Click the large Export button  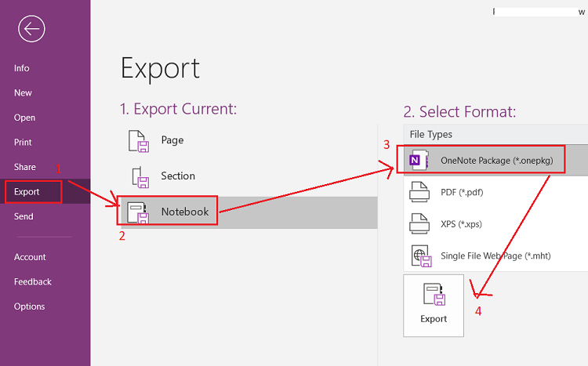[434, 306]
